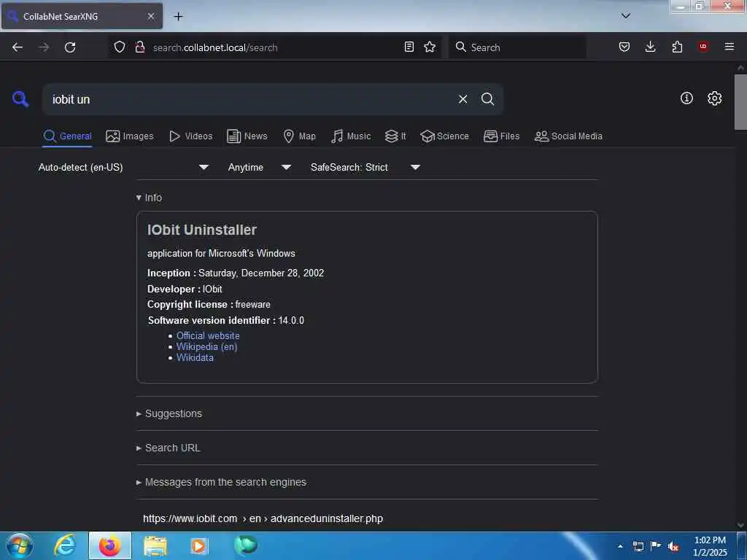Open Windows Media Player from the taskbar

click(198, 545)
